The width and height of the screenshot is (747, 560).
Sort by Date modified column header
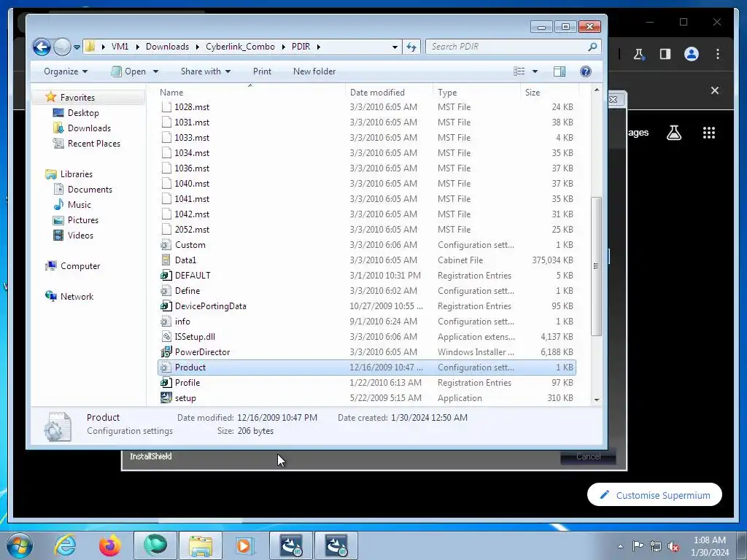(377, 93)
